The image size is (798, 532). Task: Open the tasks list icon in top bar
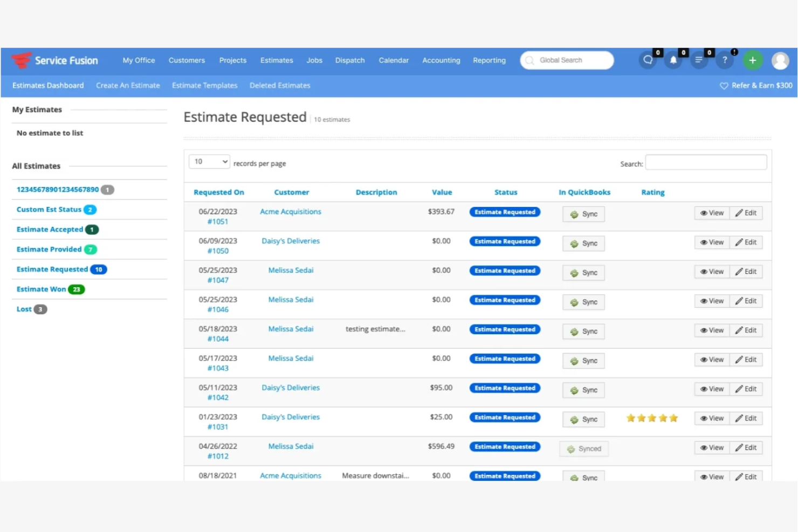click(x=699, y=60)
